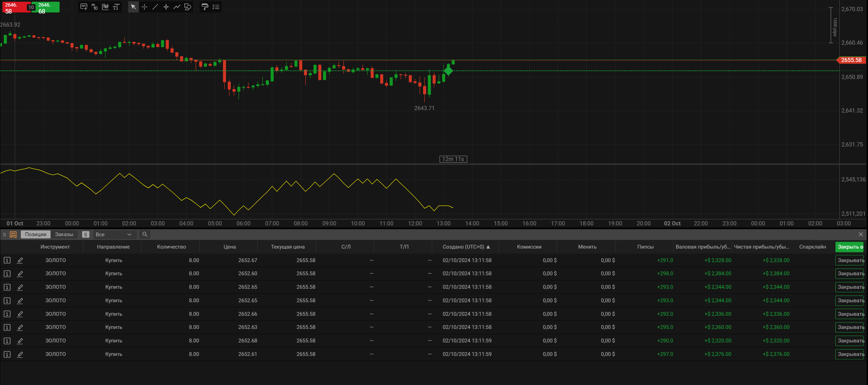Image resolution: width=868 pixels, height=385 pixels.
Task: Open the candlestick chart type icon
Action: point(105,7)
